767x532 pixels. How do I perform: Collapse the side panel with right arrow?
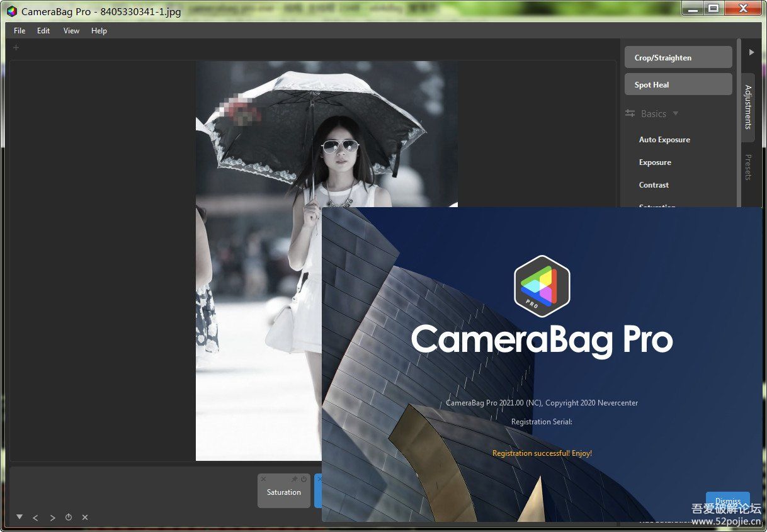click(x=751, y=53)
